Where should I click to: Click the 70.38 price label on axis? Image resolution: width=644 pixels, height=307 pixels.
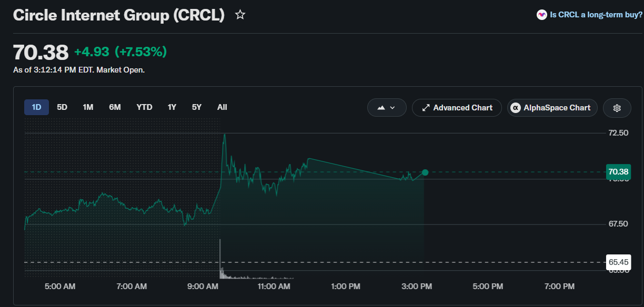(x=618, y=172)
